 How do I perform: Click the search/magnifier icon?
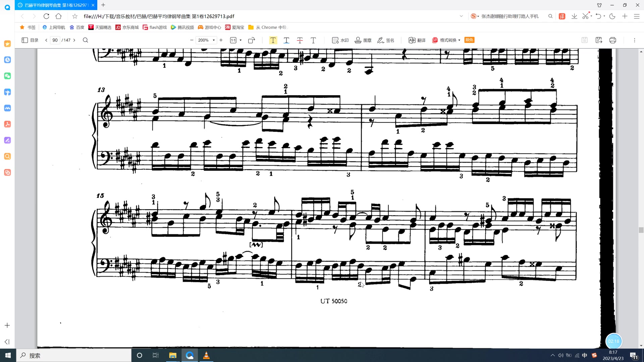pos(86,40)
